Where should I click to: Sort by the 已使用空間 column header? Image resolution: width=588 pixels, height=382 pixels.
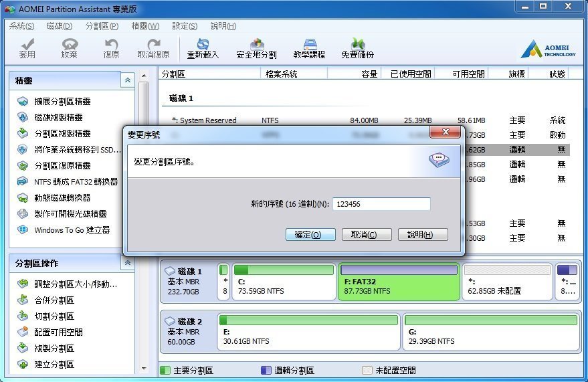(x=408, y=74)
